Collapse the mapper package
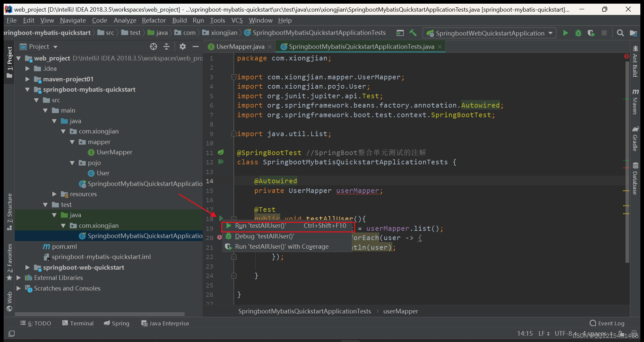Viewport: 644px width, 342px height. [72, 142]
